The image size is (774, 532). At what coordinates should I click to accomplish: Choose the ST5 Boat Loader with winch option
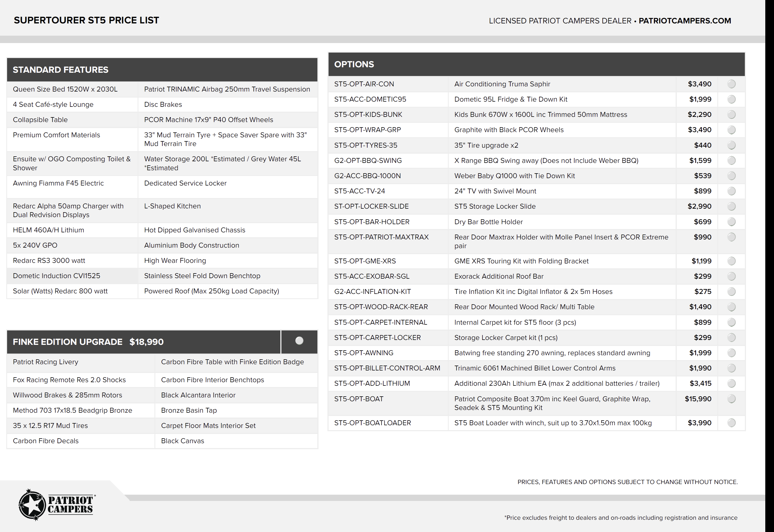point(731,423)
